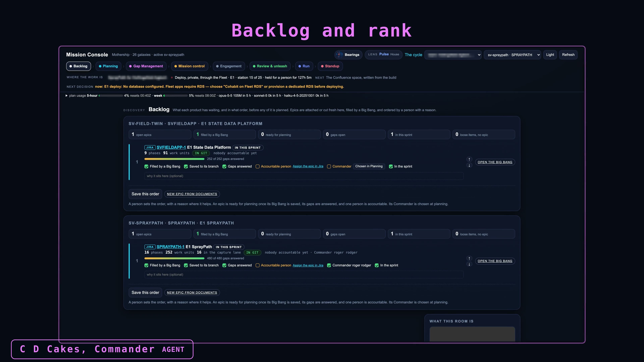Toggle Gaps answered checkbox for SVFIELDAPP-1
Screen dimensions: 644x362
(225, 167)
